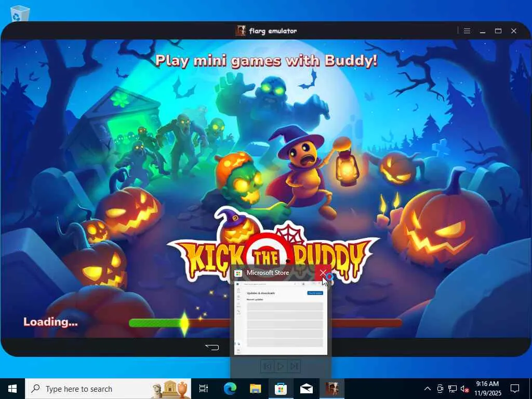Click the muted volume tray icon
This screenshot has width=532, height=399.
pyautogui.click(x=465, y=389)
